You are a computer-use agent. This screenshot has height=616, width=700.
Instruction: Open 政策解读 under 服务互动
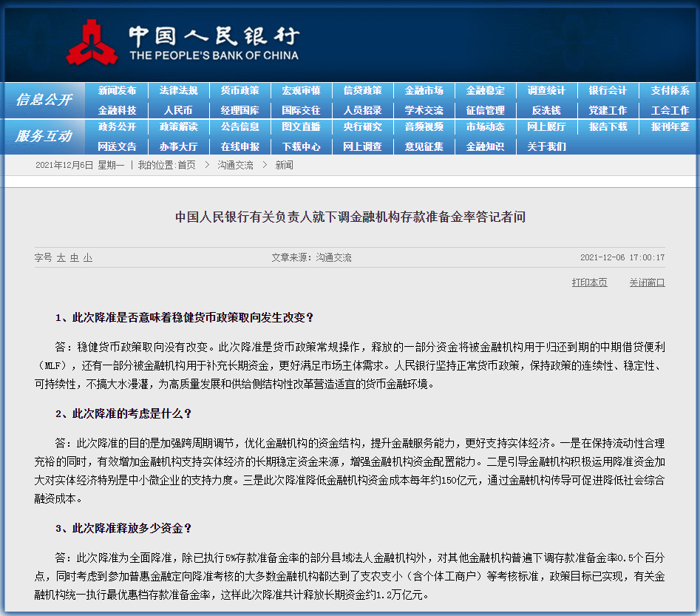(179, 127)
